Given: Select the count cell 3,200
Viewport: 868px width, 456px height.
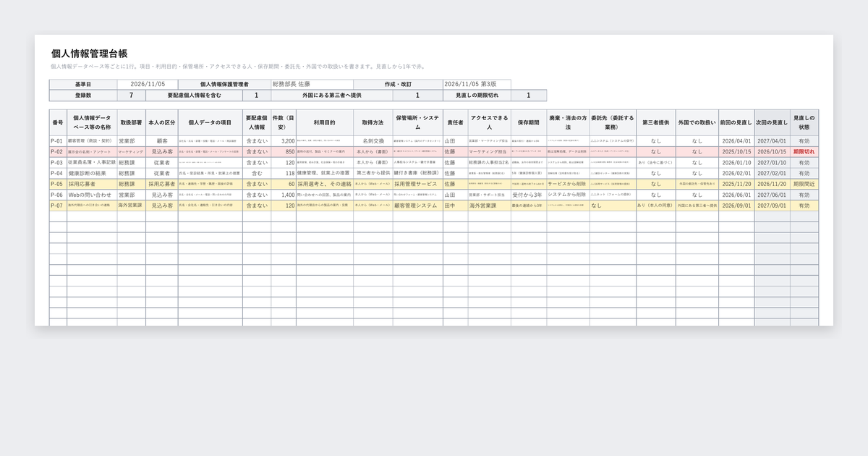Looking at the screenshot, I should [284, 141].
